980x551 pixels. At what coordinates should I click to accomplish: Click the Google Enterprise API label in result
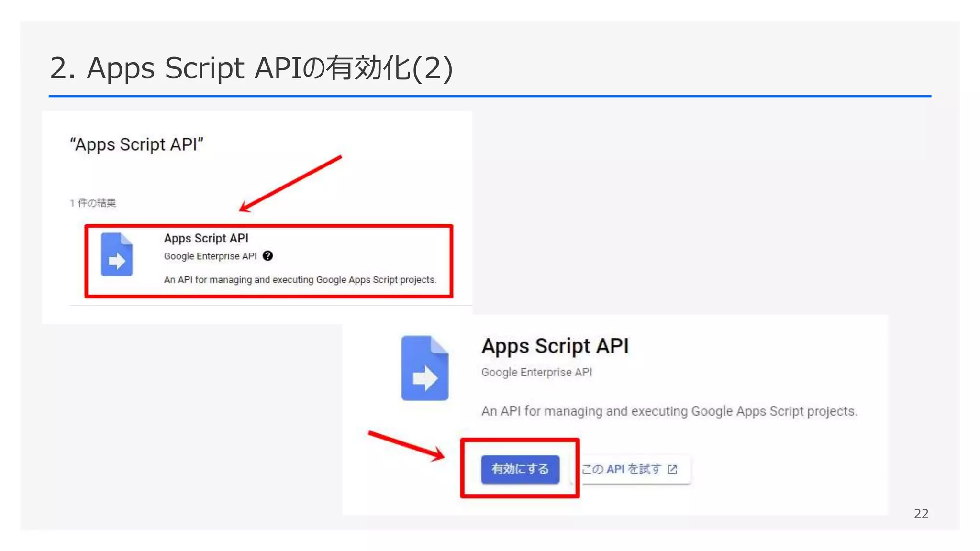point(210,256)
